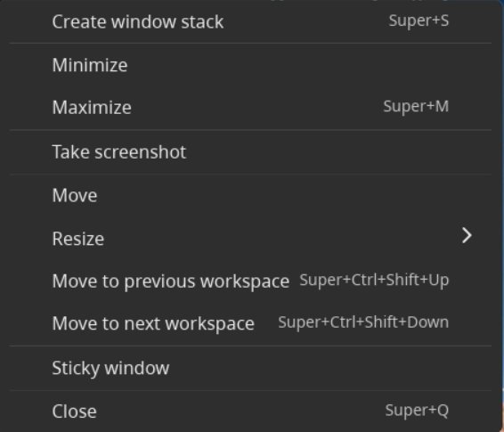The width and height of the screenshot is (504, 432).
Task: Choose Maximize from the window menu
Action: [251, 108]
